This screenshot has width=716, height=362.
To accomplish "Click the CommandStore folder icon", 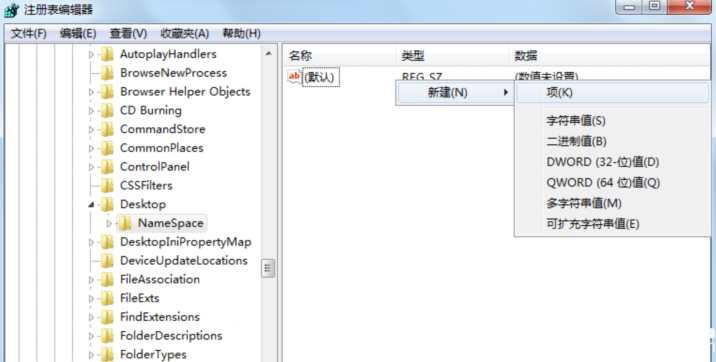I will tap(107, 129).
